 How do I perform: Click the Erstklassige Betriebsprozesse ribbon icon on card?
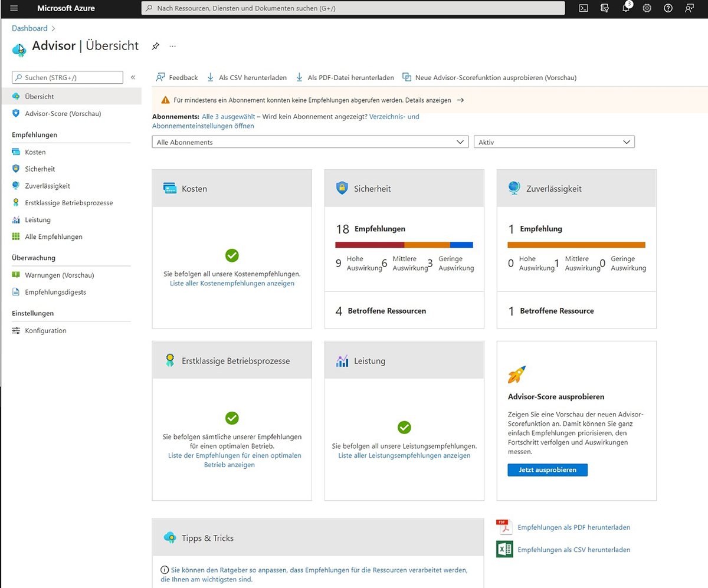click(x=170, y=360)
